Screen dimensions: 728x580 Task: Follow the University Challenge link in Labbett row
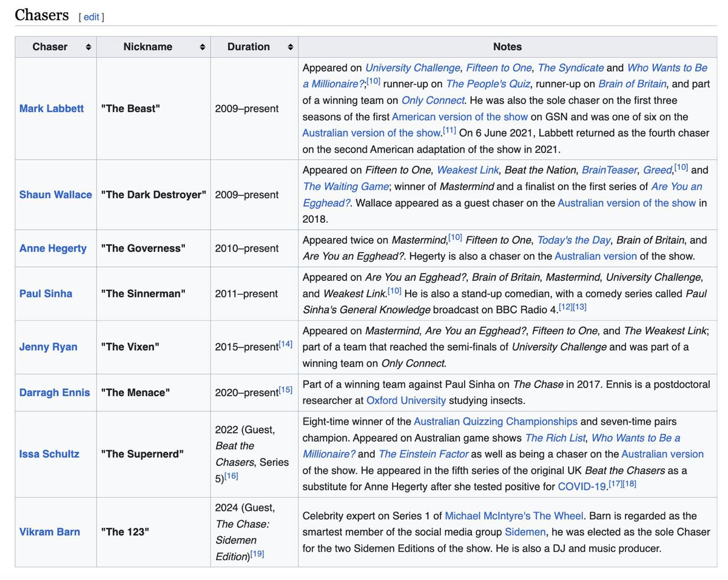[413, 68]
